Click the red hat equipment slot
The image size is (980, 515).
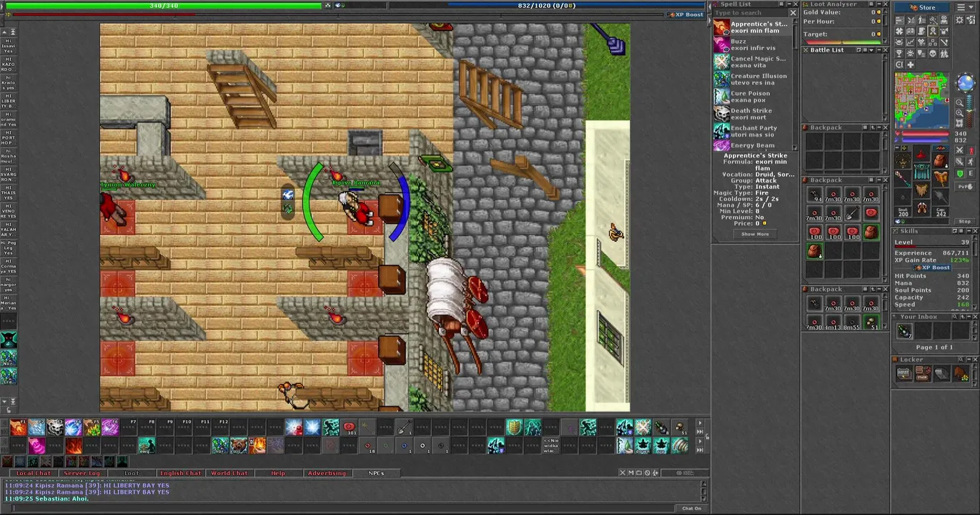pos(921,154)
